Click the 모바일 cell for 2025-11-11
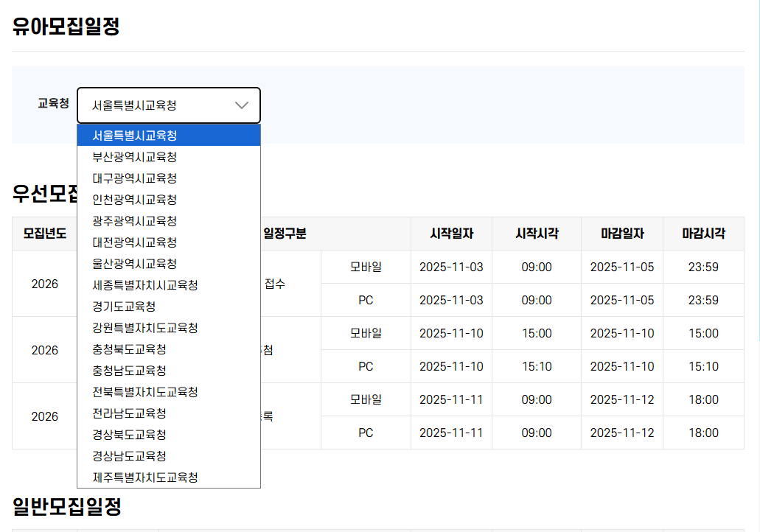The width and height of the screenshot is (760, 532). [366, 399]
